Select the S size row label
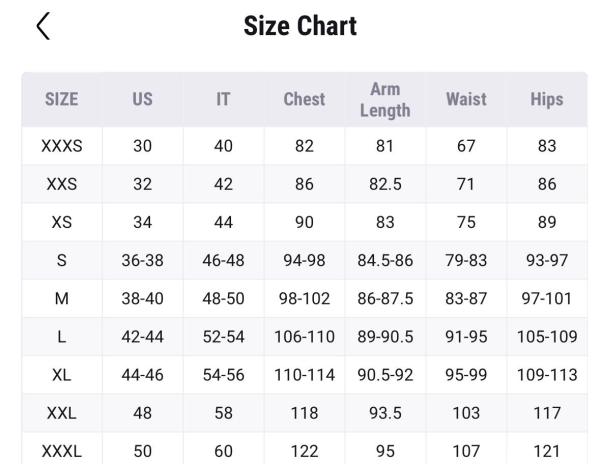The image size is (600, 464). (x=62, y=260)
